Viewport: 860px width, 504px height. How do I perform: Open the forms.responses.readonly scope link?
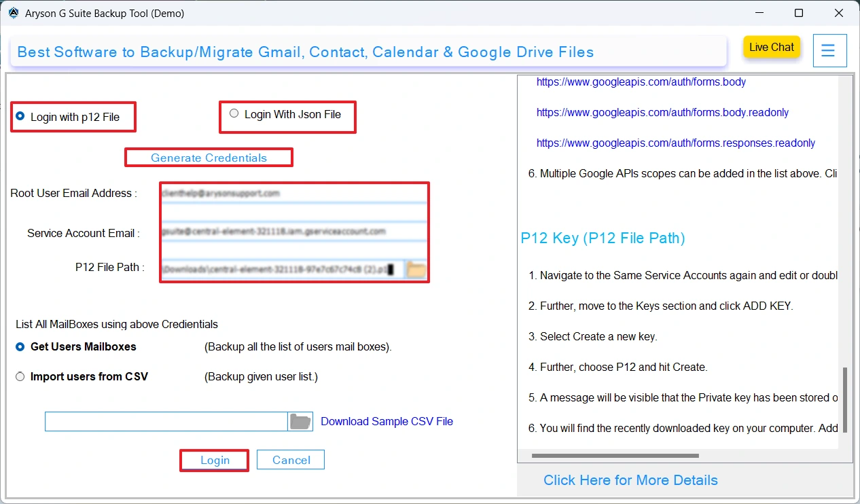[x=676, y=143]
